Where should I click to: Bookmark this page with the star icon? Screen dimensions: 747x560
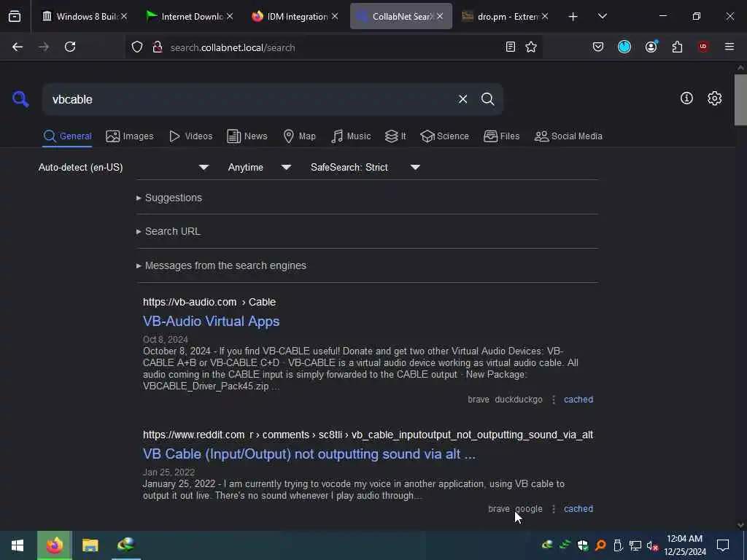(x=531, y=47)
